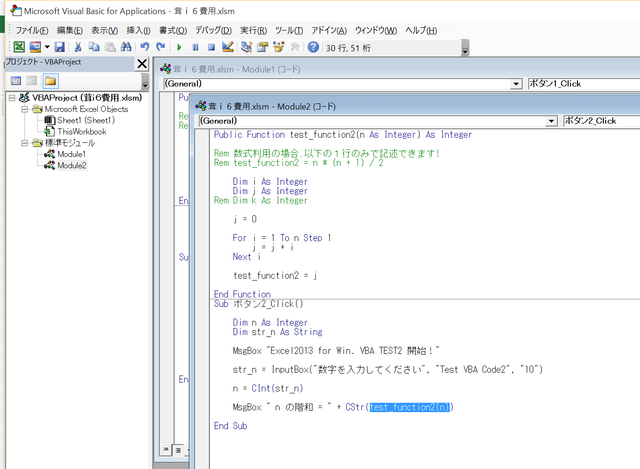640x469 pixels.
Task: Open the Object Browser toolbar icon
Action: pos(279,47)
